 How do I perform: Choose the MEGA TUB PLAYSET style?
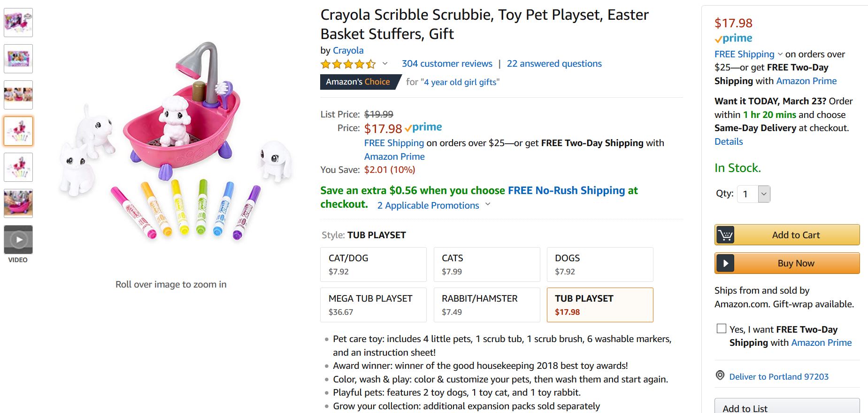[x=373, y=304]
